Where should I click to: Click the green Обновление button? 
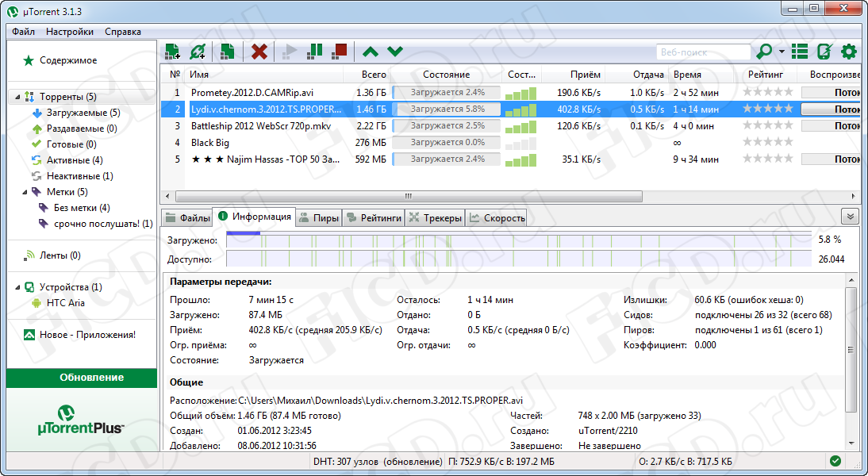[x=82, y=378]
